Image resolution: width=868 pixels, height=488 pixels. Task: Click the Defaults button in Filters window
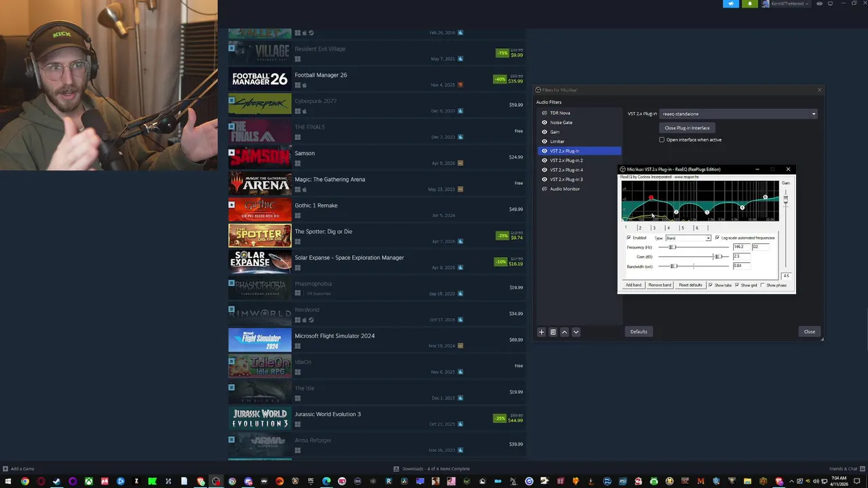[x=639, y=332]
